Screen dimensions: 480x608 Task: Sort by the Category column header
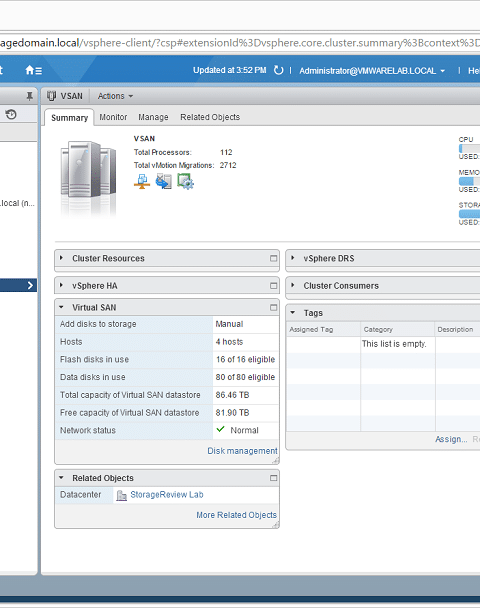coord(397,329)
